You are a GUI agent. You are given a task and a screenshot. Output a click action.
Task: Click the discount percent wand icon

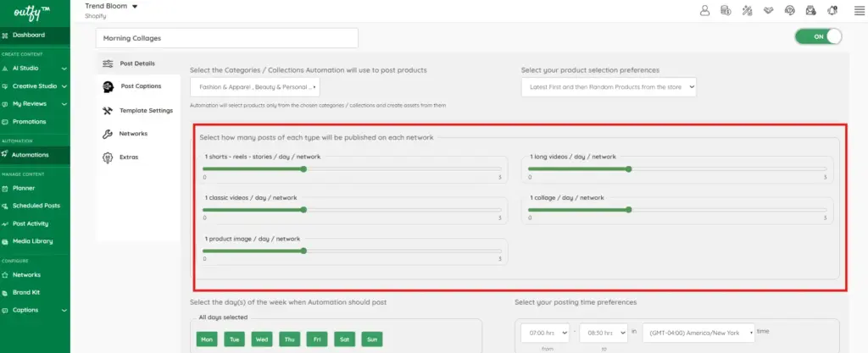point(748,10)
